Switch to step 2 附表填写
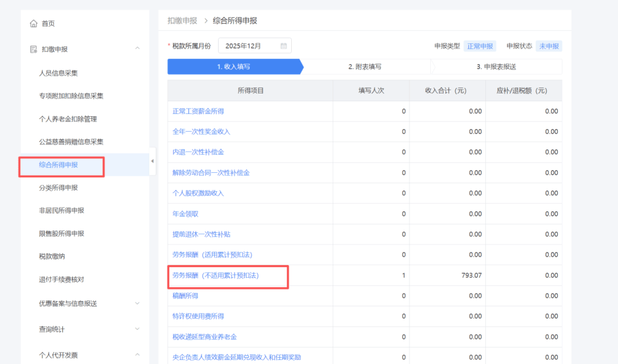Viewport: 618px width, 364px height. (x=365, y=67)
